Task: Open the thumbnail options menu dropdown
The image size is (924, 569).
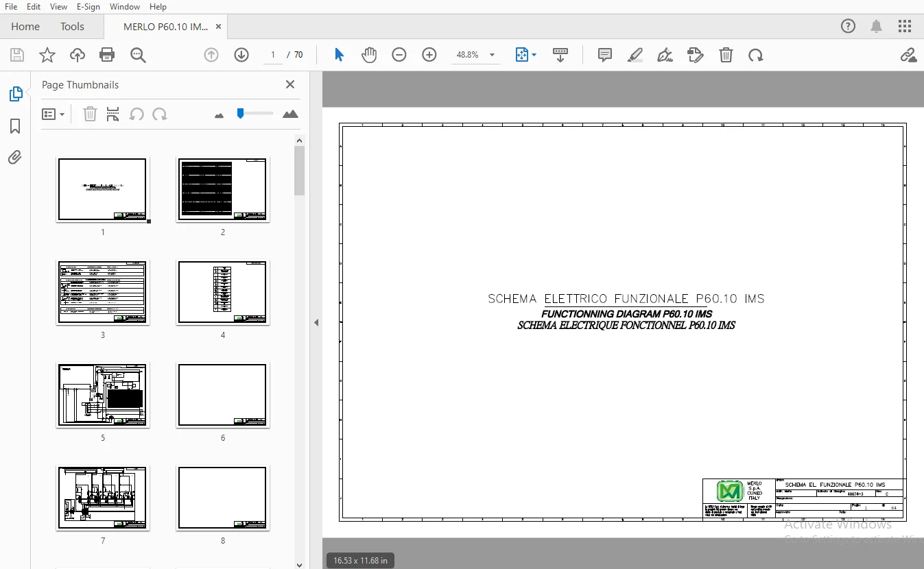Action: pos(54,114)
